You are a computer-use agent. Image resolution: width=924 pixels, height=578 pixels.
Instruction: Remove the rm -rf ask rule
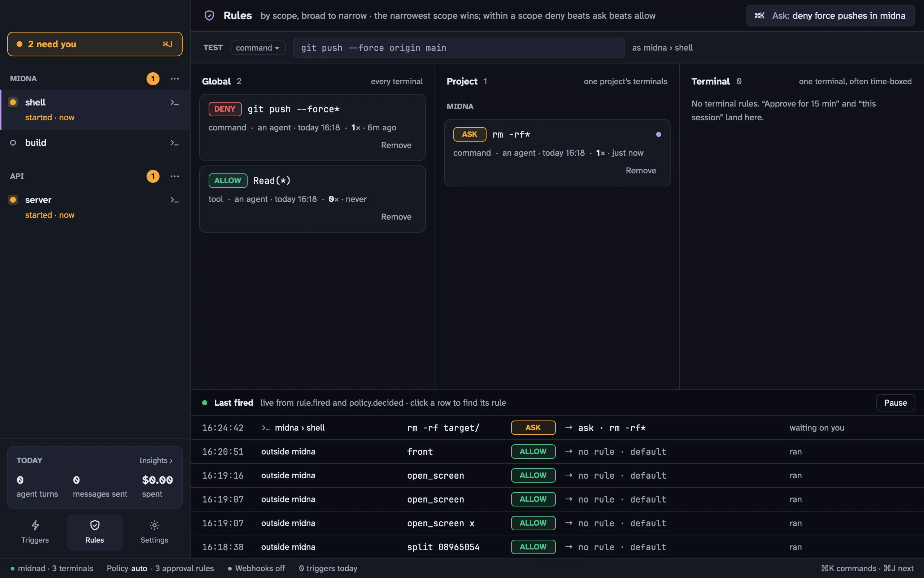tap(641, 171)
